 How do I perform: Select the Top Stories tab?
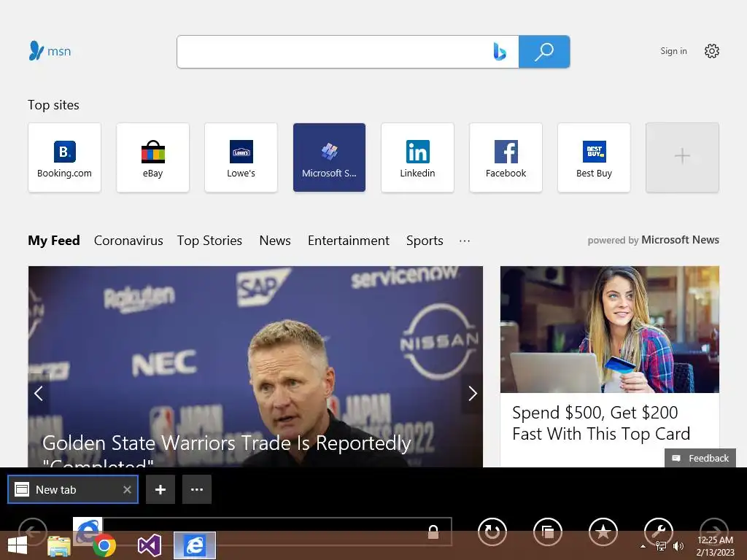[209, 241]
